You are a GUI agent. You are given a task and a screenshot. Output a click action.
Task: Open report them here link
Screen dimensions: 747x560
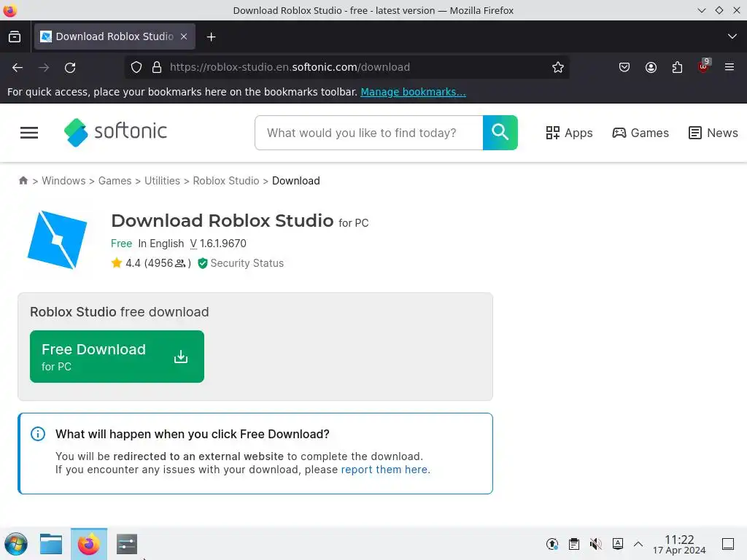click(384, 470)
